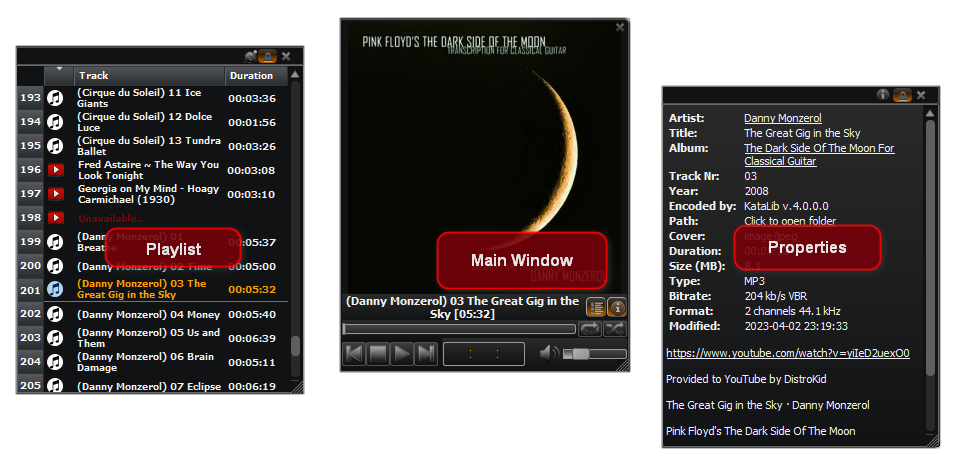
Task: Close the Playlist window
Action: tap(286, 57)
